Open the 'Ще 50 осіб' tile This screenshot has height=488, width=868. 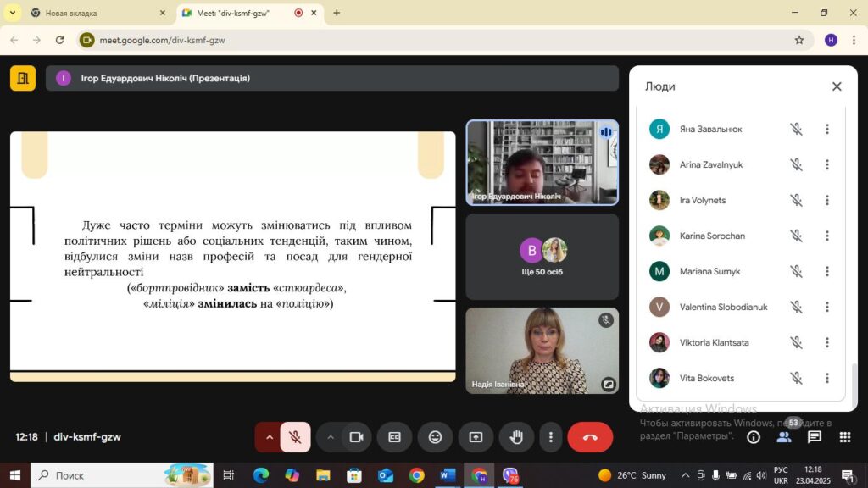tap(542, 257)
